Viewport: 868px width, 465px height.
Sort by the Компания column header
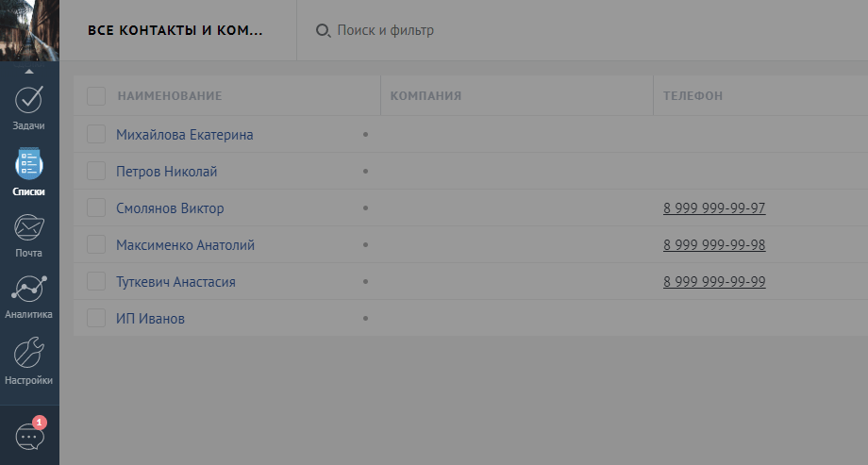click(x=426, y=96)
